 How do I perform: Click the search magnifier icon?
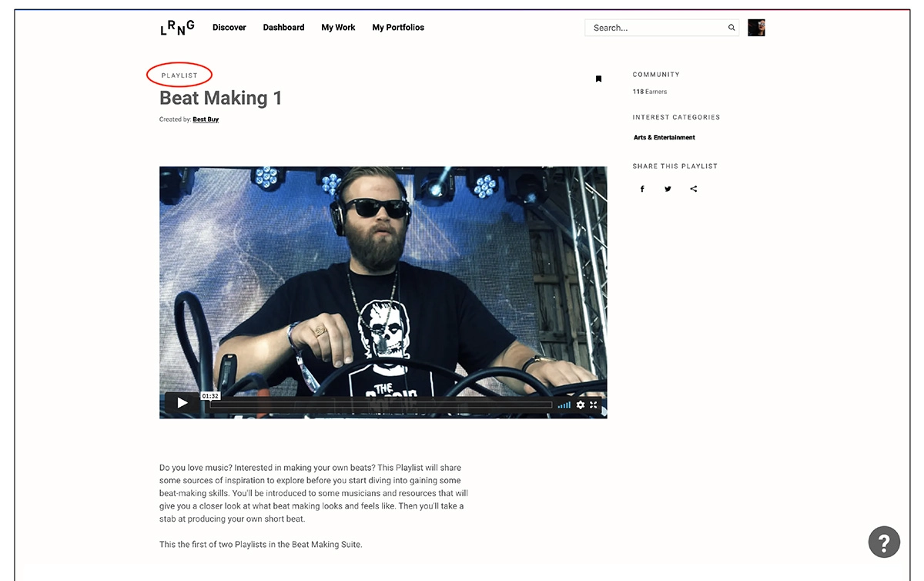(731, 27)
